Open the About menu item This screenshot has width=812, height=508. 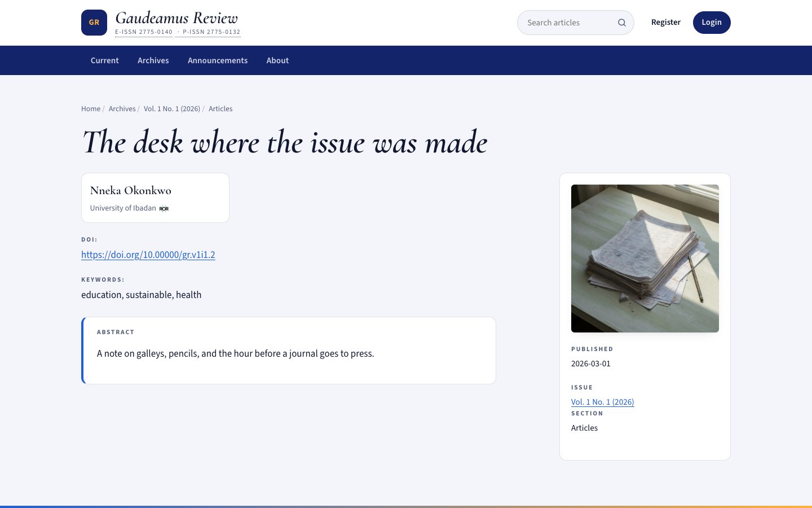coord(277,60)
